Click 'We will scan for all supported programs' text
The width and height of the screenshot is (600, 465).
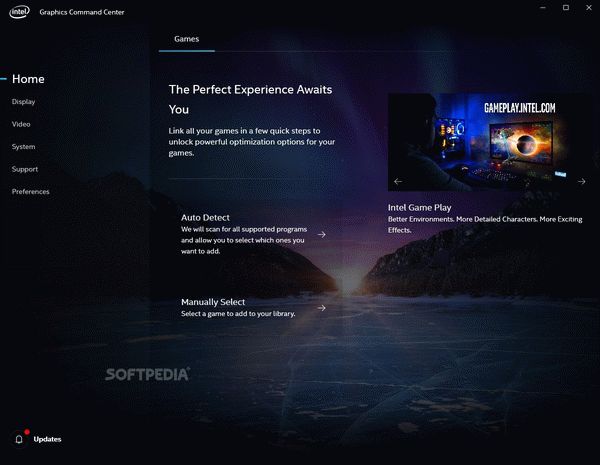point(244,240)
